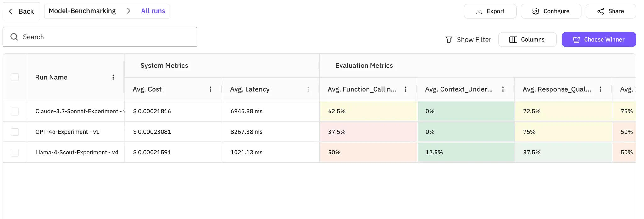
Task: Go to the All runs breadcrumb
Action: pyautogui.click(x=153, y=11)
